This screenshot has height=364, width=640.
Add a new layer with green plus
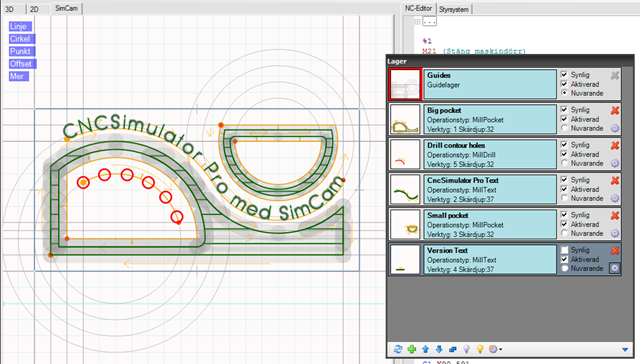[412, 349]
